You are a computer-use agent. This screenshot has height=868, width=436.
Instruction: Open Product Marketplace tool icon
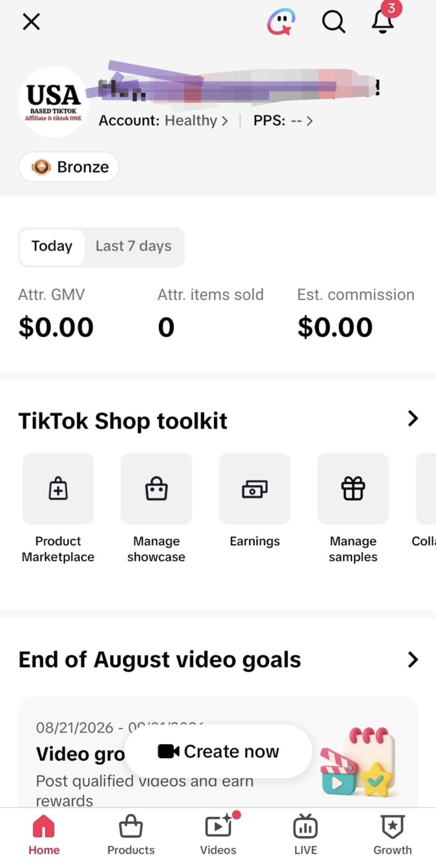[x=58, y=489]
